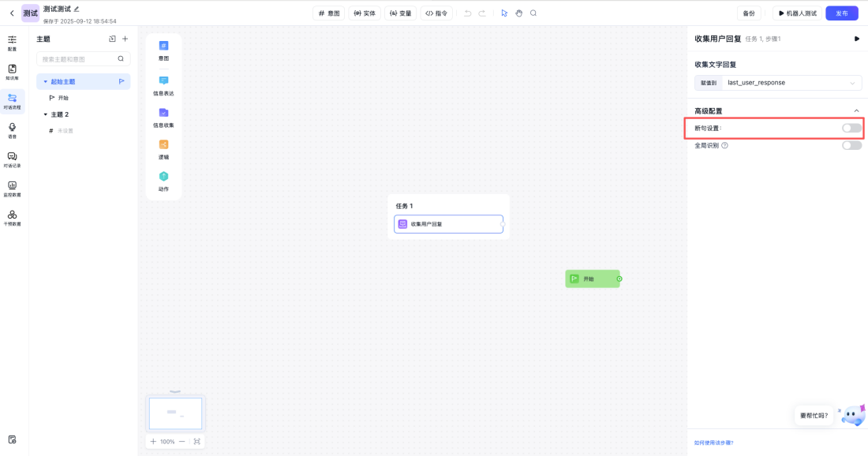Turn on the 全局识别 switch
The width and height of the screenshot is (868, 456).
(x=851, y=145)
